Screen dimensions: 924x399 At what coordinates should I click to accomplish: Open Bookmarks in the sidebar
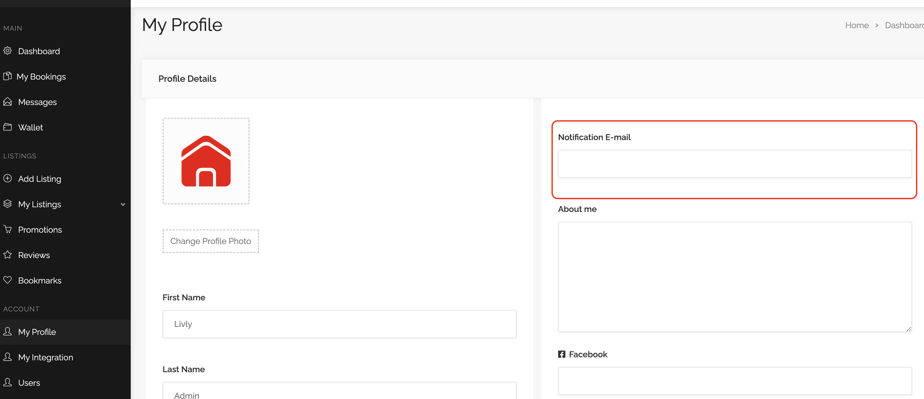point(39,281)
